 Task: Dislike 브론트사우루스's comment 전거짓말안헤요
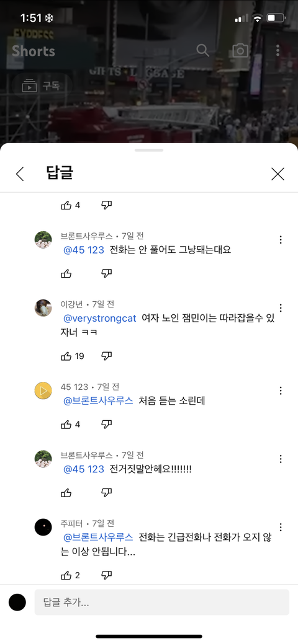tap(107, 493)
